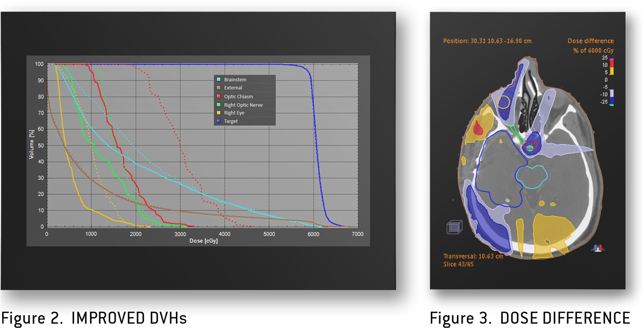The height and width of the screenshot is (328, 644).
Task: Click the '5000' dose axis tick
Action: 269,234
